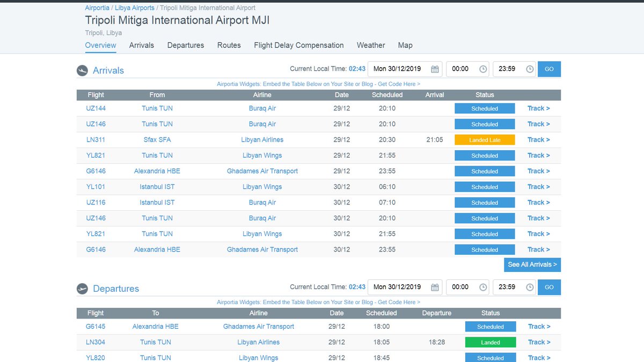The width and height of the screenshot is (644, 362).
Task: Track flight UZ144
Action: pyautogui.click(x=538, y=108)
